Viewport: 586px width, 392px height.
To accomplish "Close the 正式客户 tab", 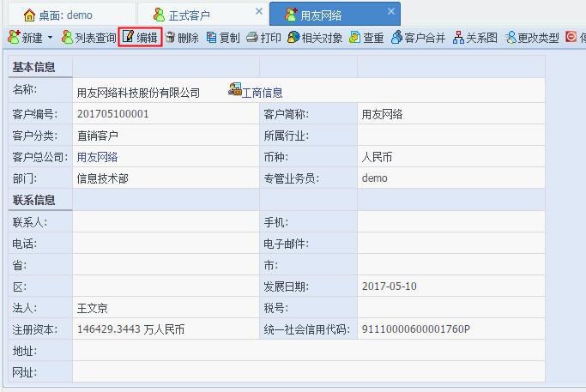I will click(259, 12).
